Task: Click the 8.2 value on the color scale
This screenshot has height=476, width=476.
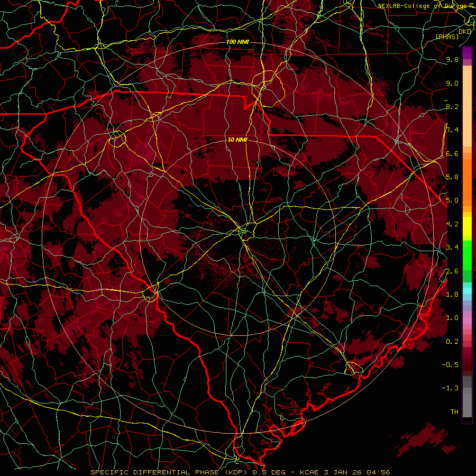Action: point(452,106)
